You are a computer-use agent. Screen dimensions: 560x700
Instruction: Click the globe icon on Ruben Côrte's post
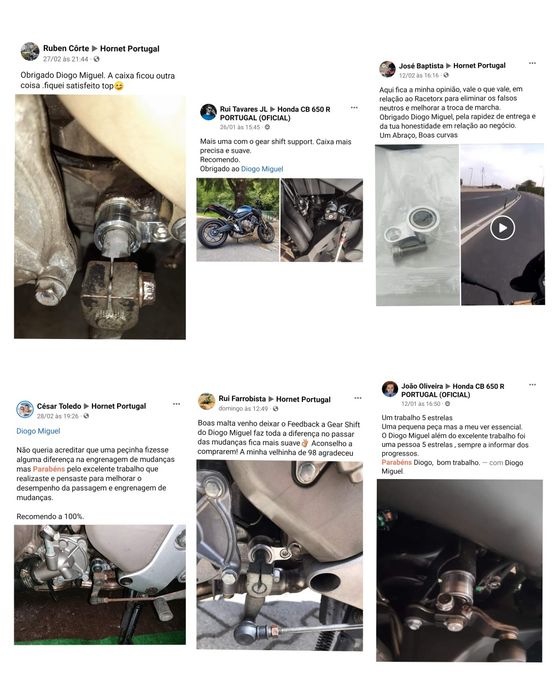[x=96, y=59]
